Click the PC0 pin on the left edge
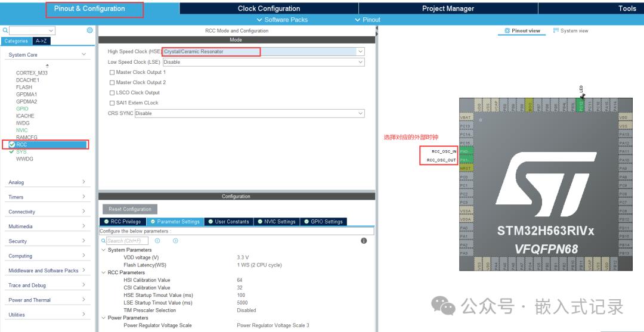This screenshot has width=644, height=332. coord(466,177)
